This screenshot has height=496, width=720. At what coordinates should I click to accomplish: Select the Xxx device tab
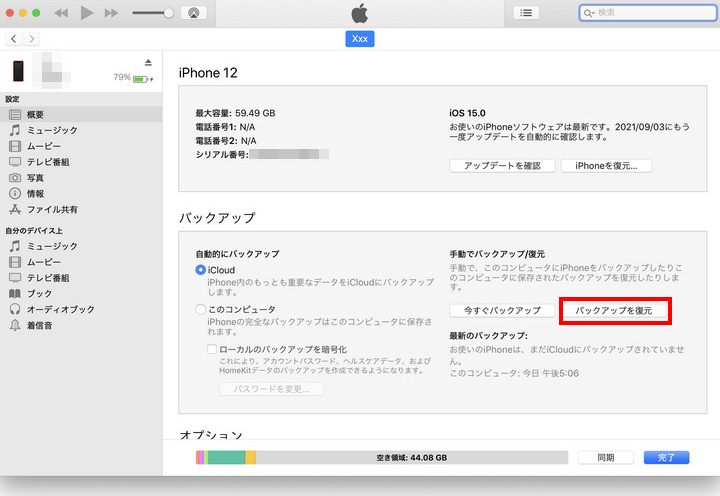(360, 39)
